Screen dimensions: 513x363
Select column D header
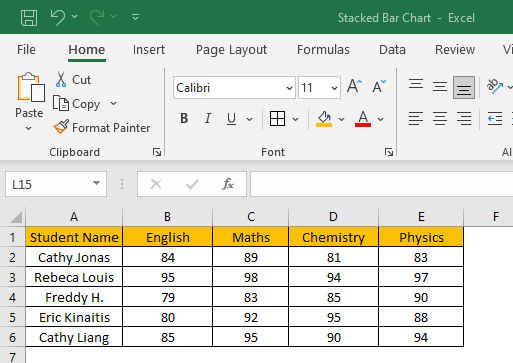pos(333,217)
